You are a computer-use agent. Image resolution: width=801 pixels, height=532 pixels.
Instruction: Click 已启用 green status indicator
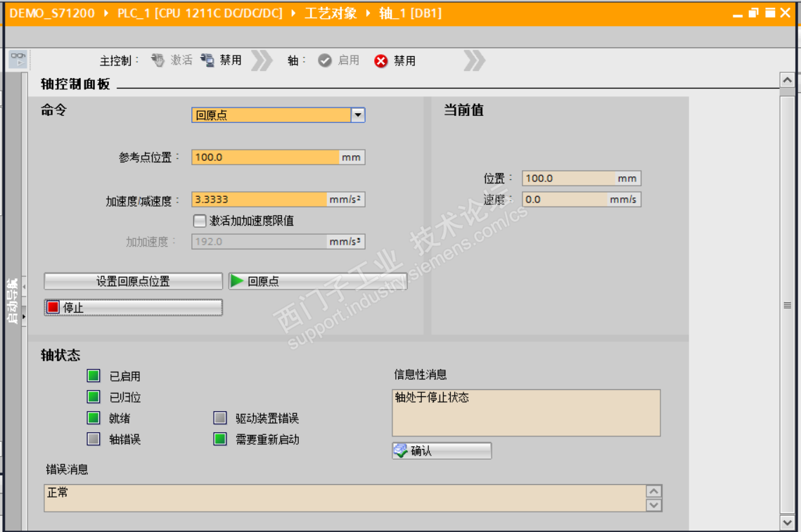94,376
